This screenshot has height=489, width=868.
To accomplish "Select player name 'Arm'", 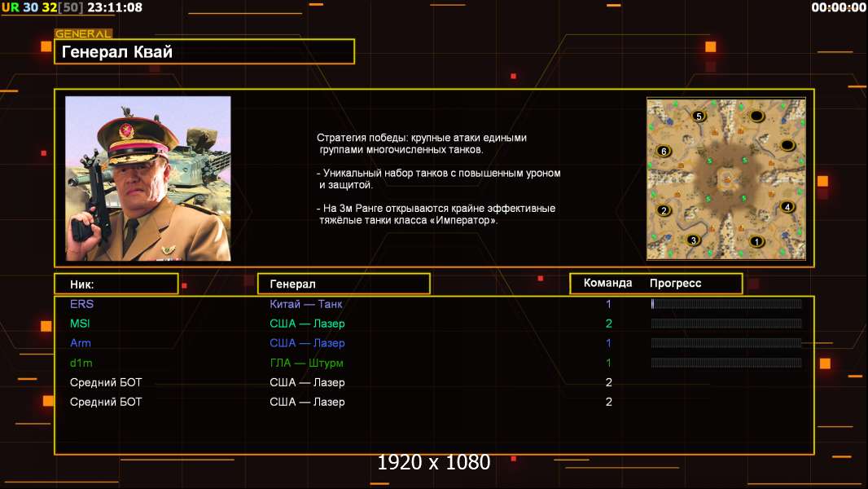I will tap(81, 343).
